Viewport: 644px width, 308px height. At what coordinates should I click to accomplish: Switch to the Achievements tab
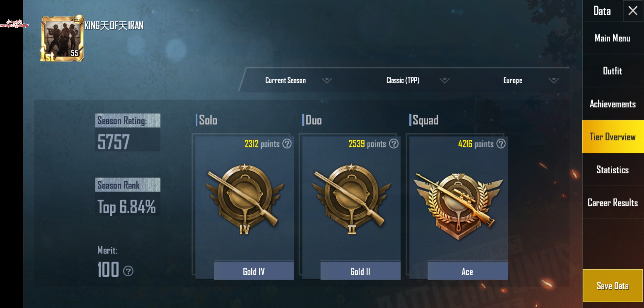coord(613,104)
